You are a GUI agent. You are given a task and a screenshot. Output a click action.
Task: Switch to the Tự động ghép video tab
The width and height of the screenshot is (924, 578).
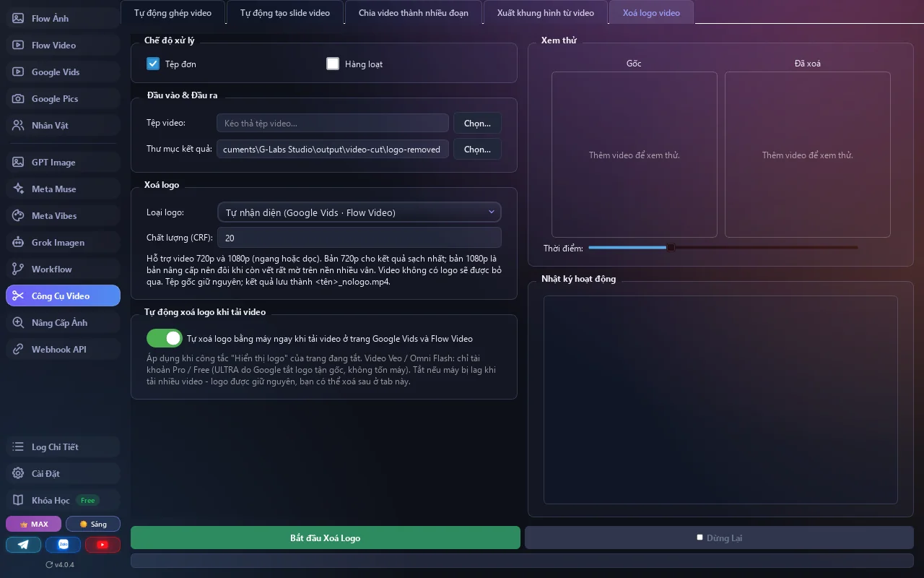173,13
